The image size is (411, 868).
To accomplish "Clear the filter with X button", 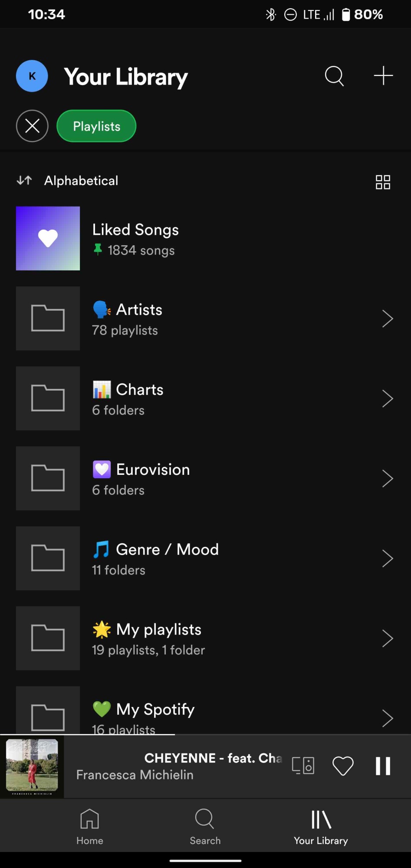I will [32, 126].
